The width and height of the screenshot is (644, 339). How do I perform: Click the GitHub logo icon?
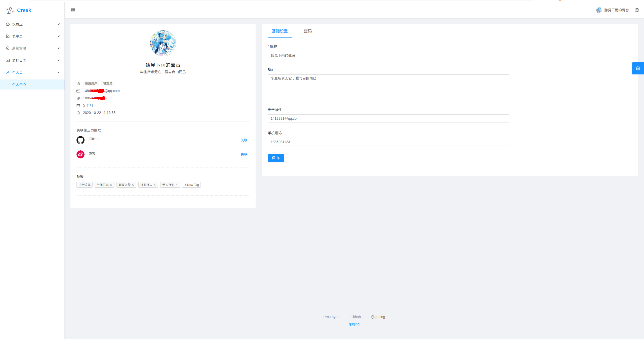tap(80, 140)
